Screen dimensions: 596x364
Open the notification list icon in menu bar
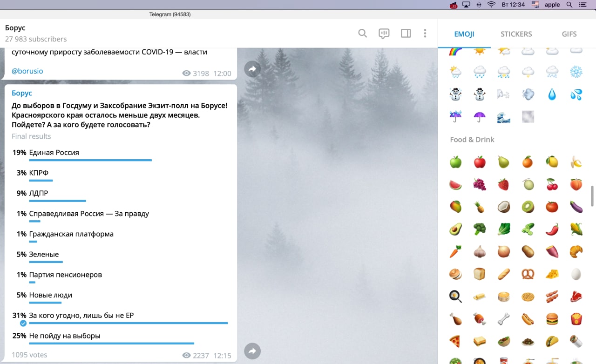point(583,5)
